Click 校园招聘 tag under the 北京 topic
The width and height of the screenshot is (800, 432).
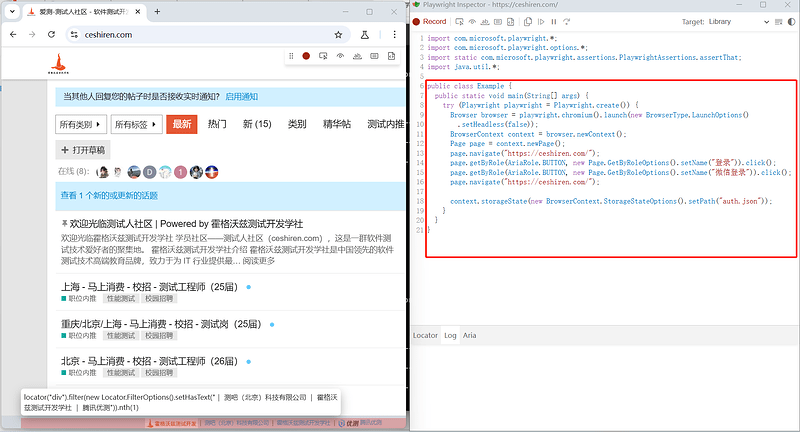click(x=159, y=373)
